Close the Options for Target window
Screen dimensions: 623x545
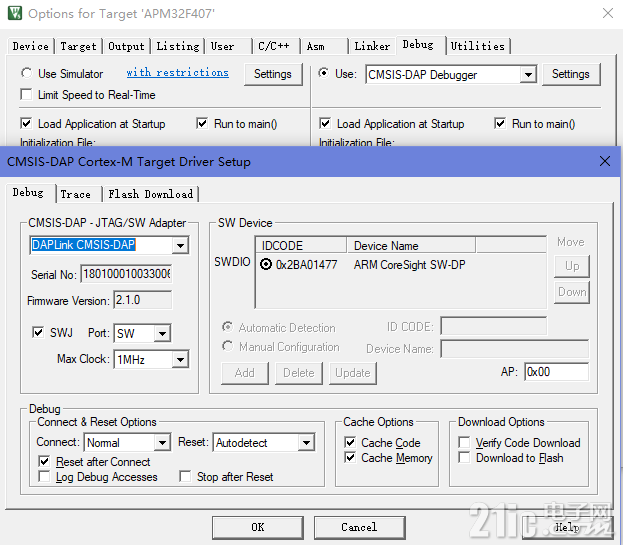pos(608,13)
